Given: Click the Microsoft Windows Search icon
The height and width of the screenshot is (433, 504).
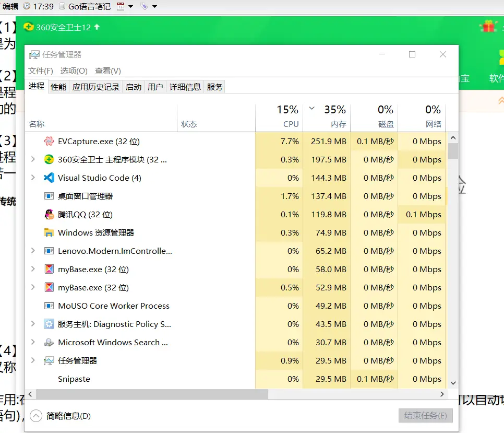Looking at the screenshot, I should click(x=49, y=342).
